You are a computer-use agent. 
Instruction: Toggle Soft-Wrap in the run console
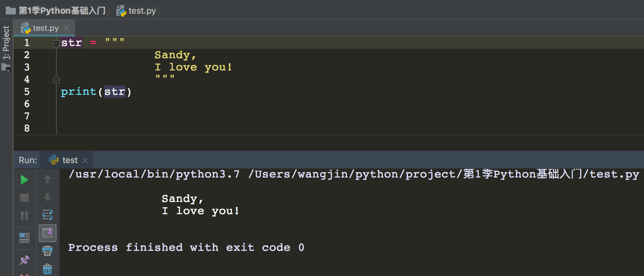point(47,215)
